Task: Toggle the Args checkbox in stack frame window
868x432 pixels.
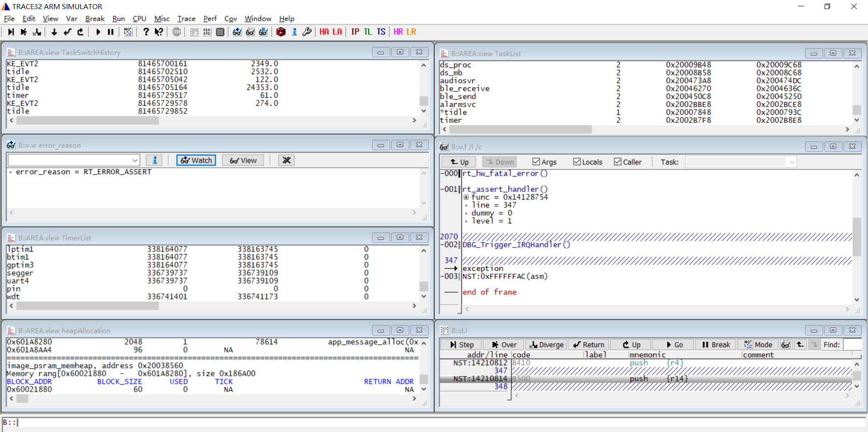Action: pyautogui.click(x=536, y=162)
